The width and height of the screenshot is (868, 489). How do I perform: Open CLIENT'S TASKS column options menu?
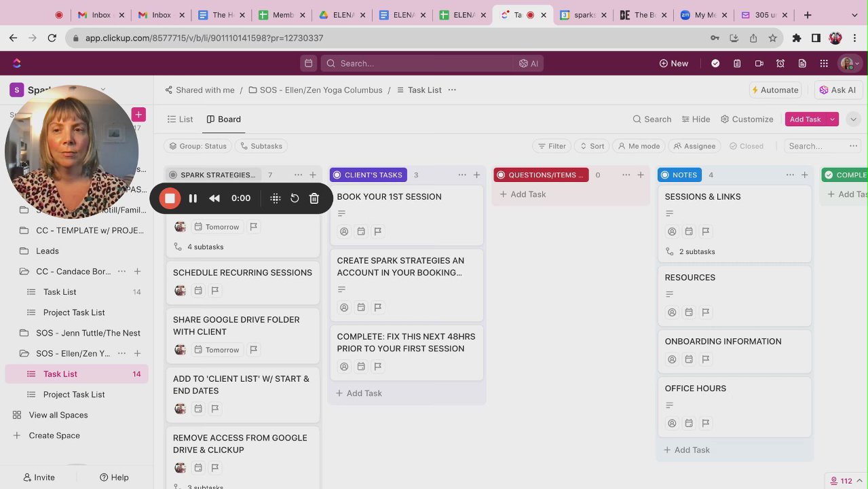coord(462,175)
